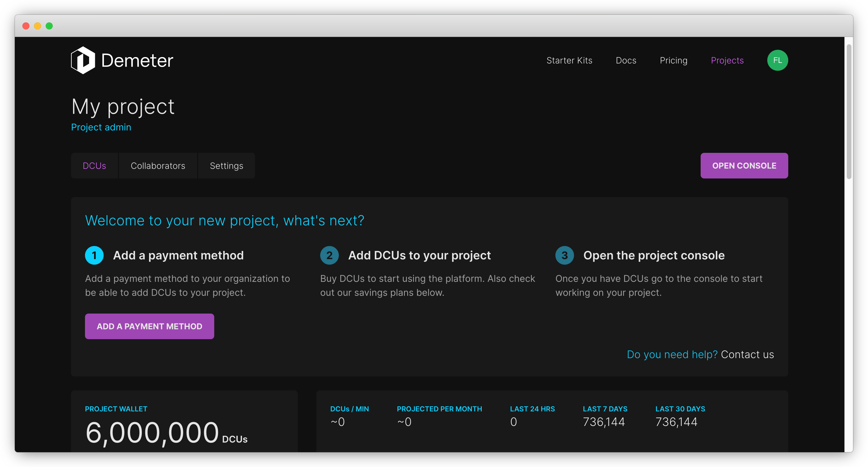868x467 pixels.
Task: Open the Pricing page
Action: coord(673,60)
